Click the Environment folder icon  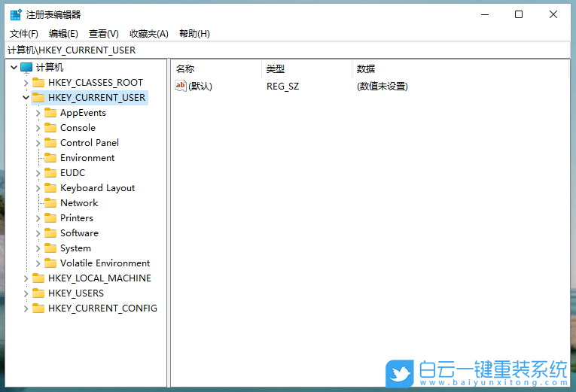coord(50,158)
